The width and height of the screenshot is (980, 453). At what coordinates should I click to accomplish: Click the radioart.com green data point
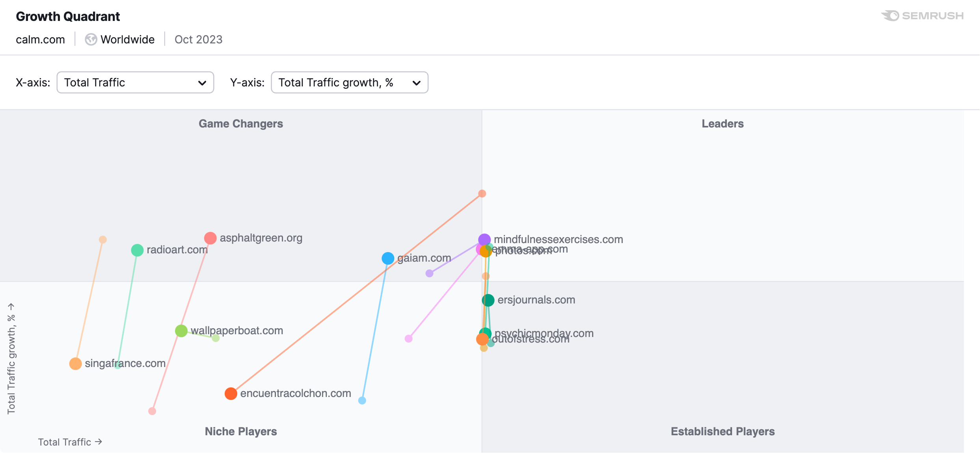click(x=137, y=250)
